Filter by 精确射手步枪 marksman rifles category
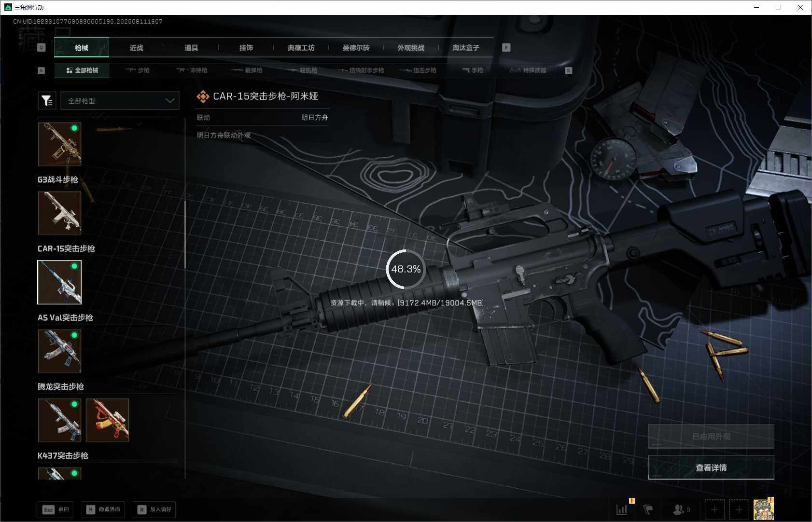The width and height of the screenshot is (812, 522). [x=361, y=70]
